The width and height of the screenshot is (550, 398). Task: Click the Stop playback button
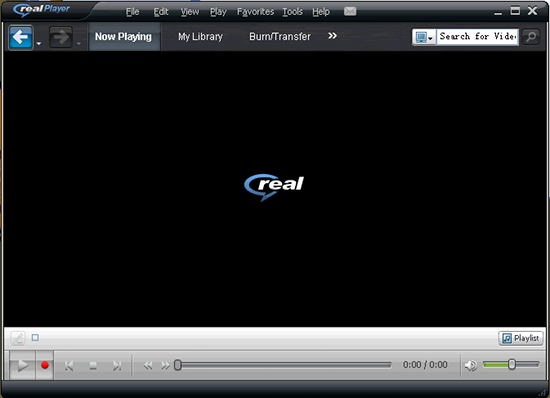93,366
